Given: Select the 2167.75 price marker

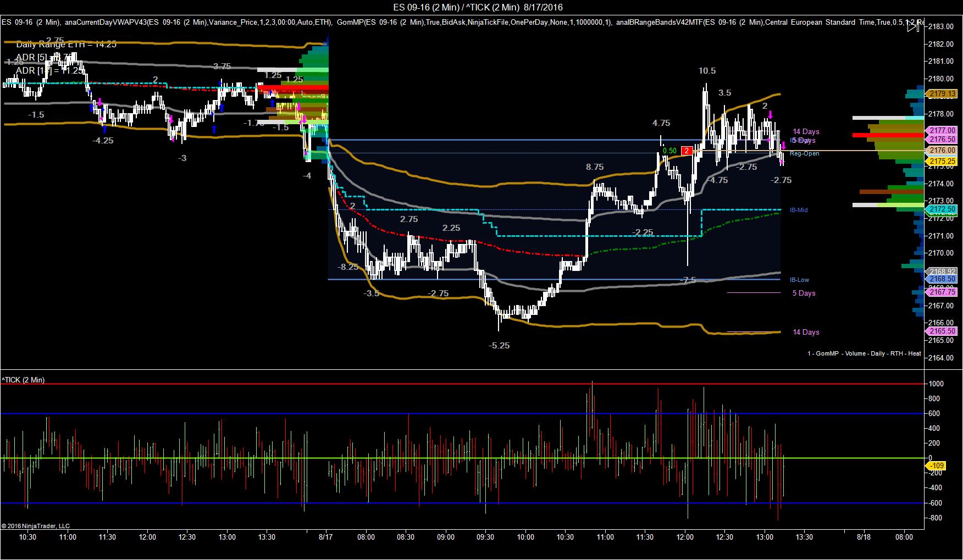Looking at the screenshot, I should [x=943, y=292].
